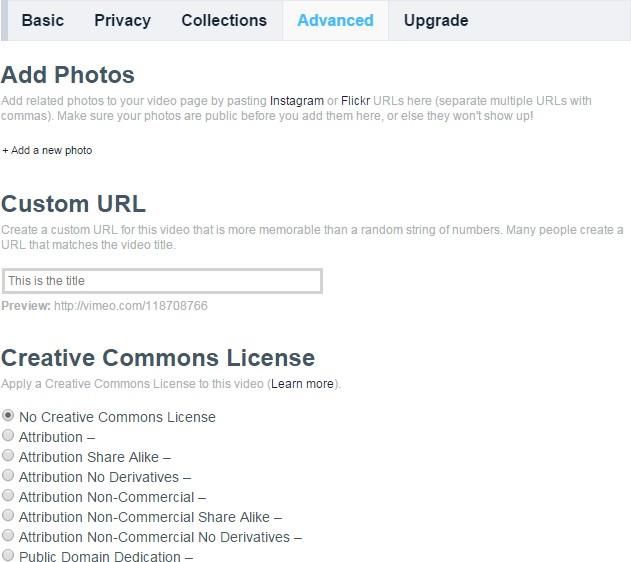Follow the Flickr link
This screenshot has width=631, height=562.
355,101
